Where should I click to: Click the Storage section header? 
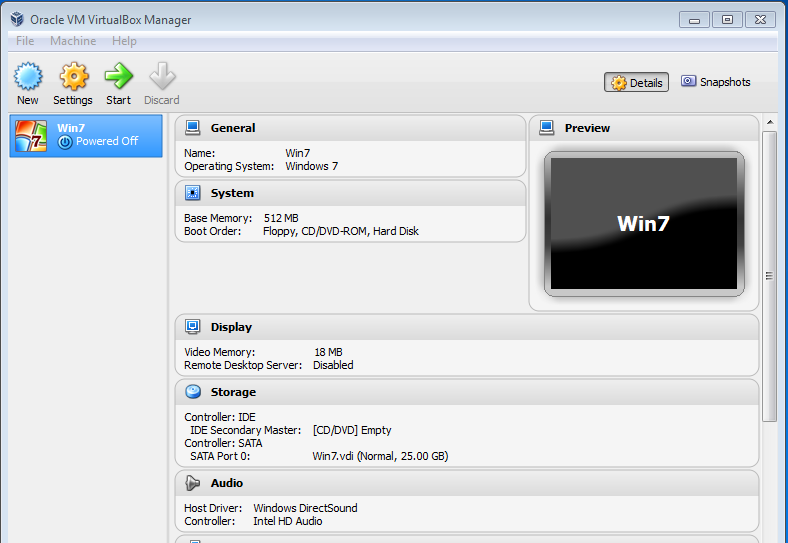pyautogui.click(x=466, y=392)
